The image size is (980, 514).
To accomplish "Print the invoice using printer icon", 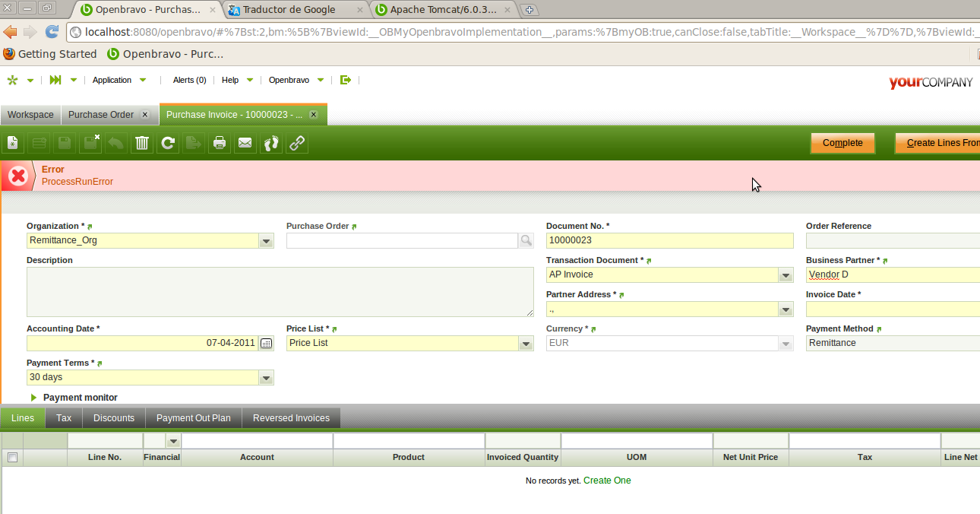I will coord(220,143).
